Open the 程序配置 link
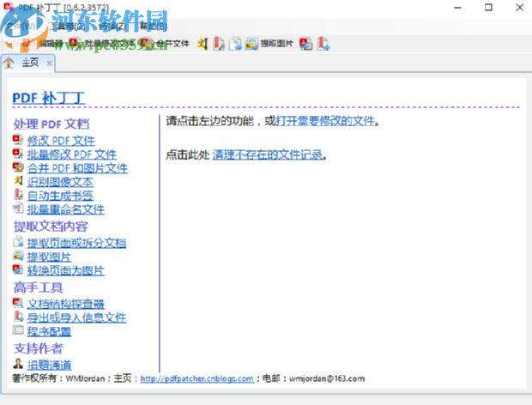 (x=49, y=331)
